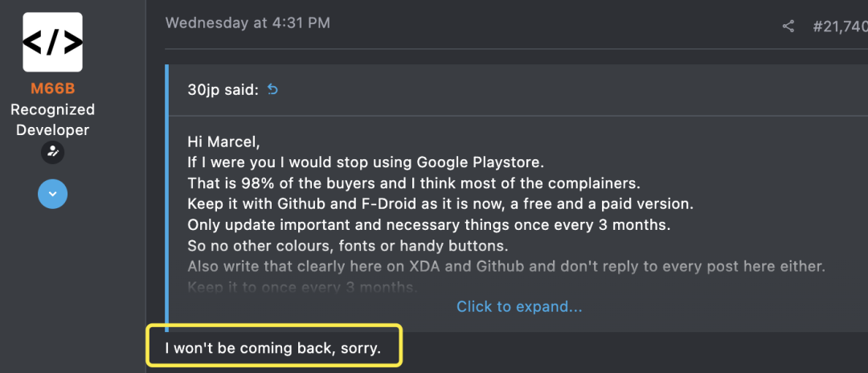Open post permalink #21,740
The width and height of the screenshot is (868, 373).
pos(839,27)
